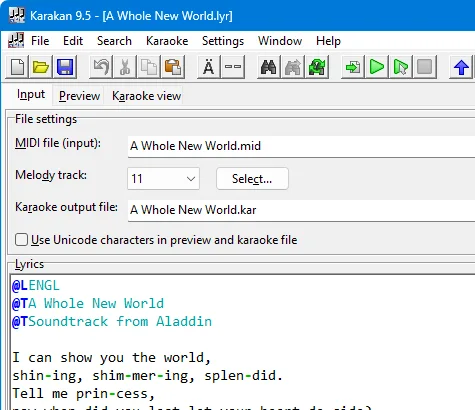Click the Undo arrow icon
Image resolution: width=475 pixels, height=410 pixels.
[101, 67]
